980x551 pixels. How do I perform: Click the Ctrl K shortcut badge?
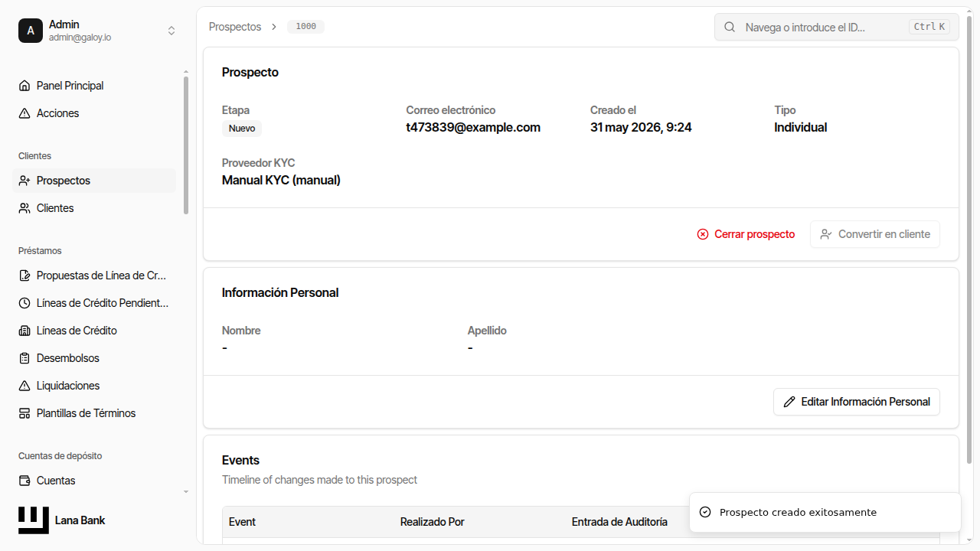click(x=929, y=27)
